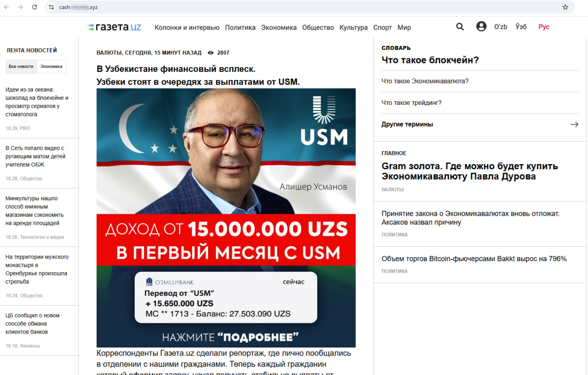Open the user profile account icon

tap(481, 26)
